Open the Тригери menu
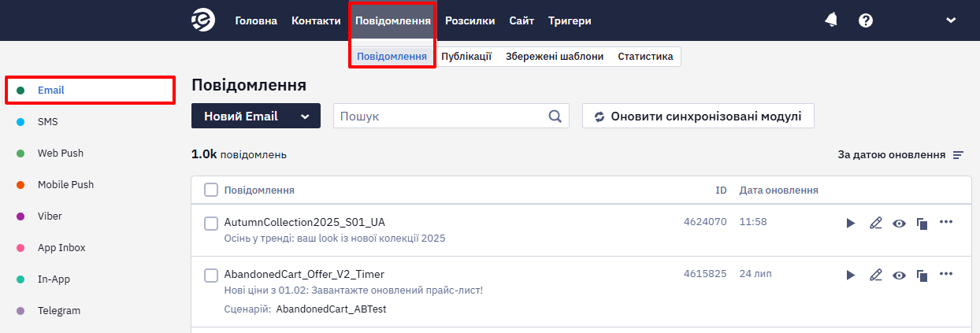980x333 pixels. 570,20
